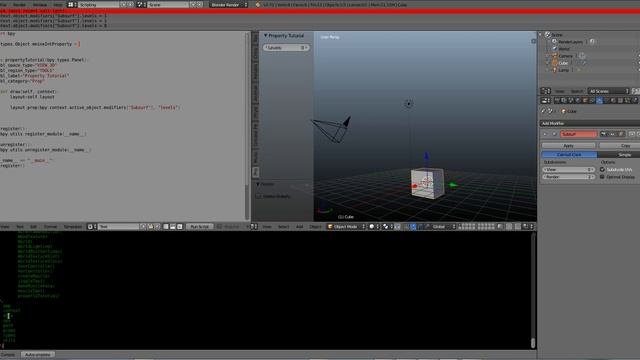Image resolution: width=640 pixels, height=360 pixels.
Task: Click the Blender logo in info header
Action: 258,4
